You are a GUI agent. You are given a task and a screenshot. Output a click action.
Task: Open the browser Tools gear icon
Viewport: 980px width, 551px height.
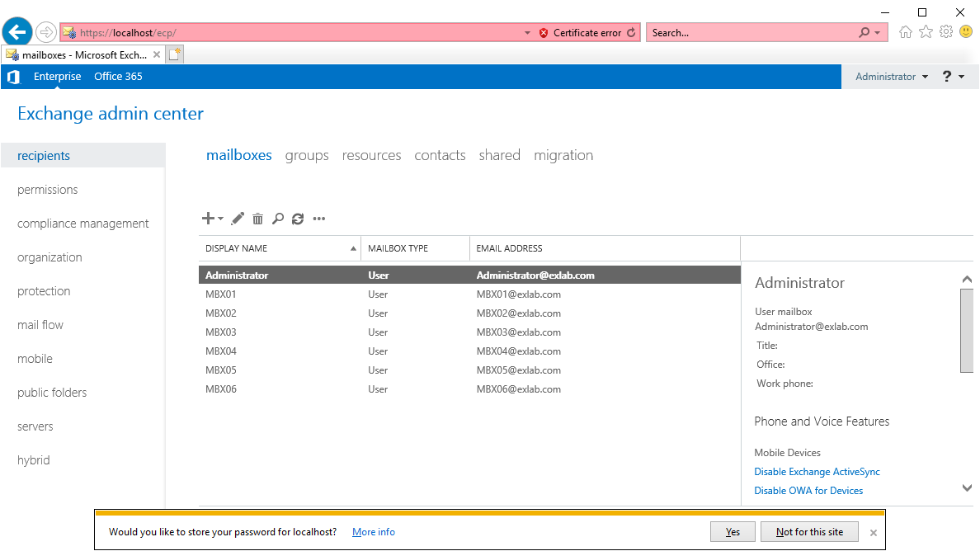point(946,32)
